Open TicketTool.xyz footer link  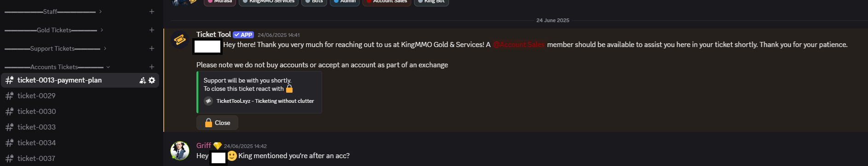tap(265, 101)
